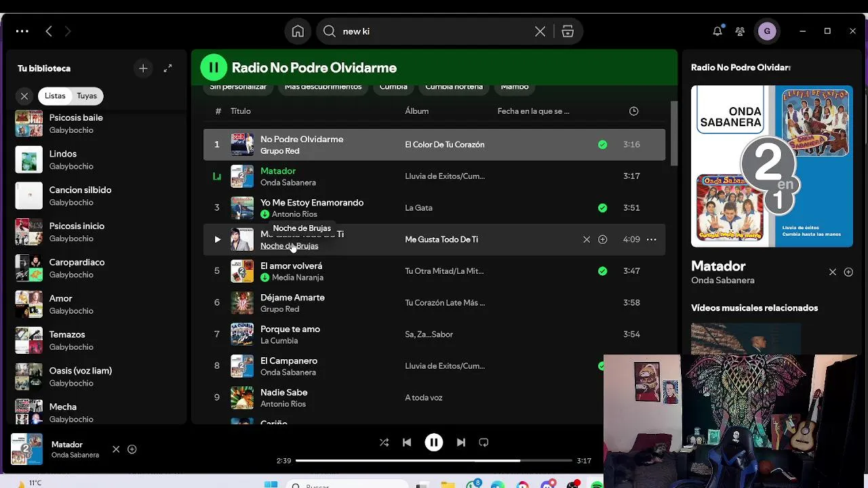Open more options for Me Gusta Todo De Ti
868x488 pixels.
click(651, 239)
